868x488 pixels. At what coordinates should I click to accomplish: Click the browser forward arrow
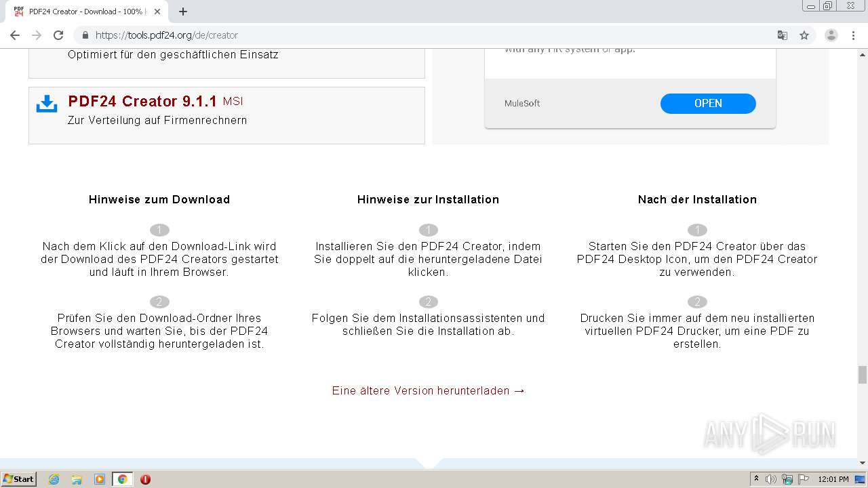[37, 35]
